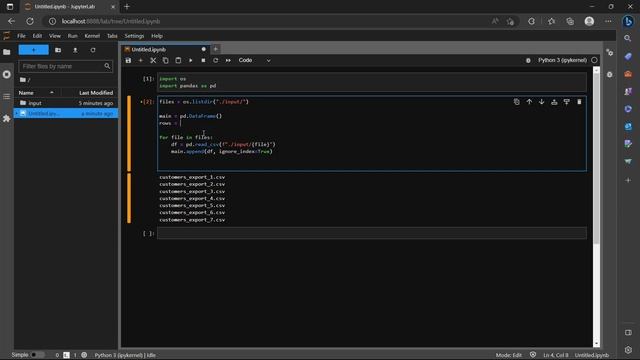Viewport: 640px width, 360px height.
Task: Collapse cell 2 output via orange bar
Action: pyautogui.click(x=129, y=198)
